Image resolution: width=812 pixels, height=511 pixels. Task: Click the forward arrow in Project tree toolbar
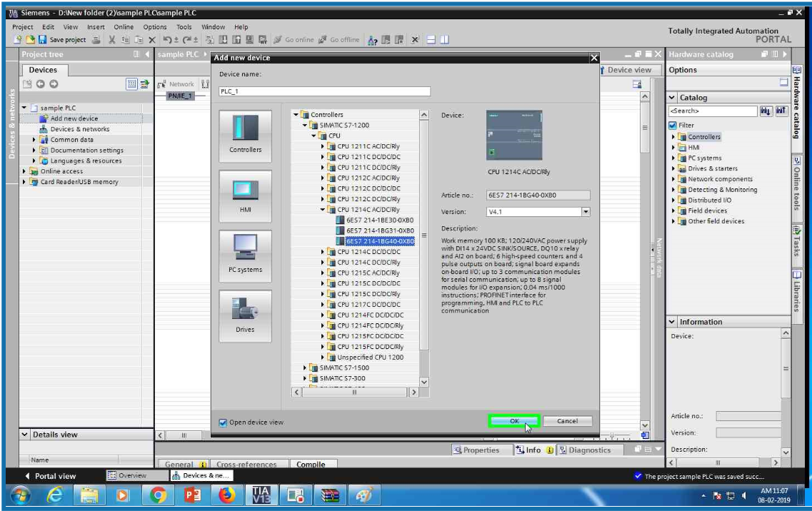pos(54,84)
